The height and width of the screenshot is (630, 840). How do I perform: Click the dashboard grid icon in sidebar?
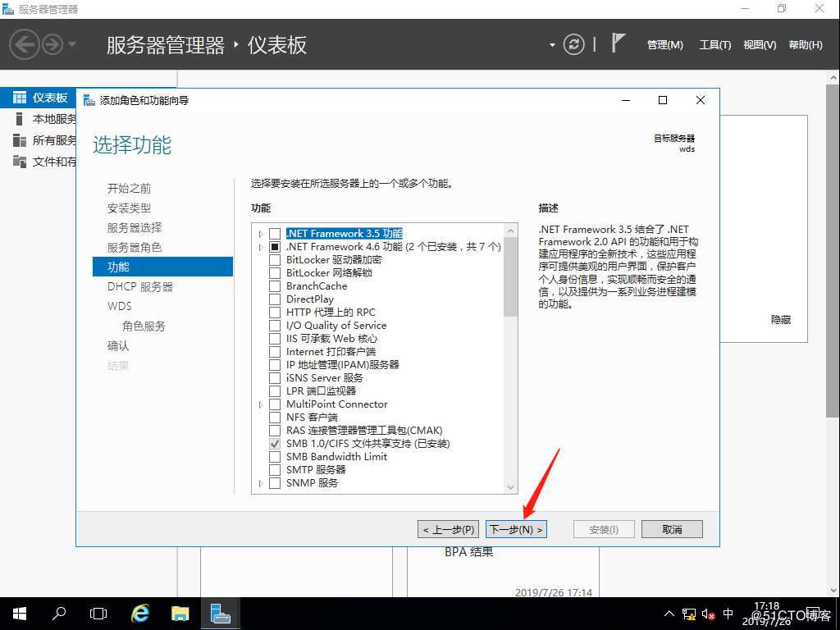[x=20, y=98]
